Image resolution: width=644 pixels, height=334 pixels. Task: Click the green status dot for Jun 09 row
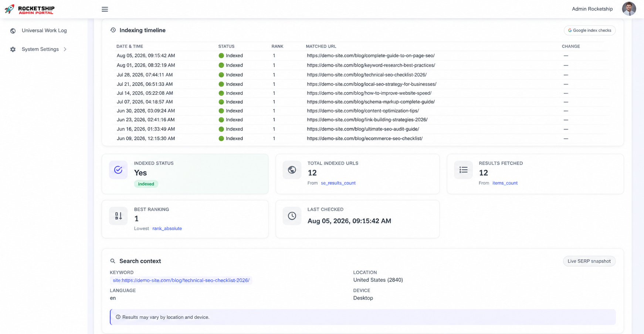coord(221,138)
